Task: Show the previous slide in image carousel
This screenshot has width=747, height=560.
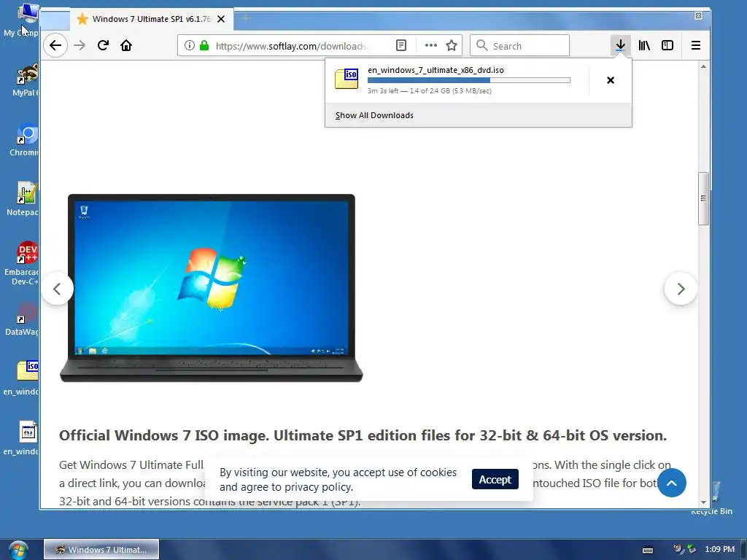Action: pyautogui.click(x=57, y=289)
